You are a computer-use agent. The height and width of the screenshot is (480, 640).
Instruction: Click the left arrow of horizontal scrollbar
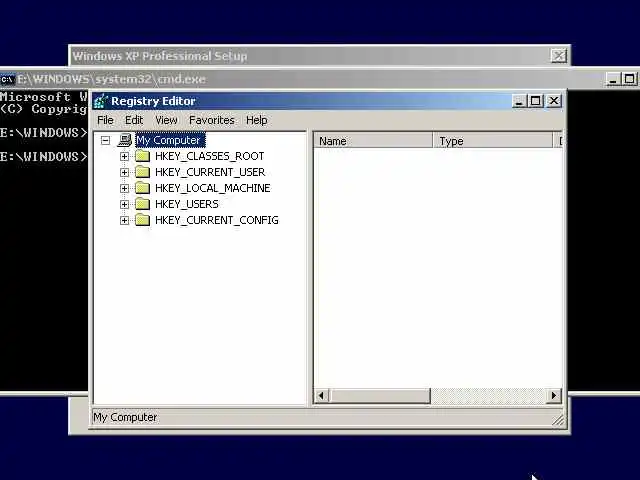[x=322, y=396]
